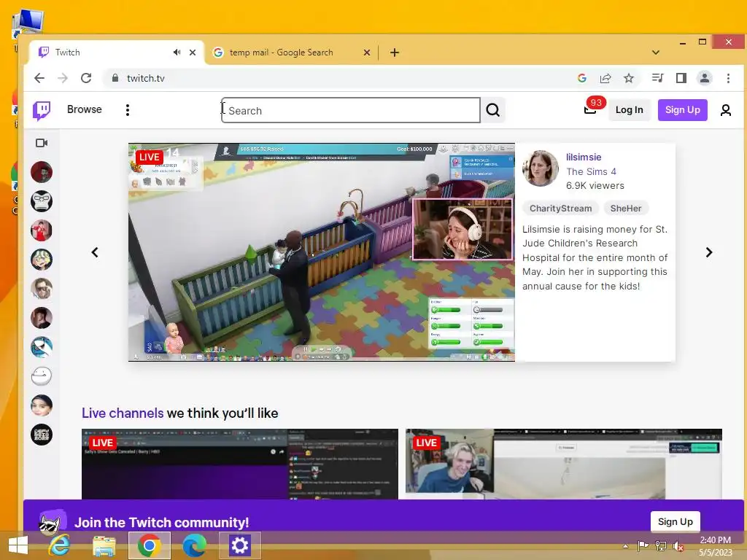
Task: Open The Sims 4 category link
Action: tap(591, 171)
